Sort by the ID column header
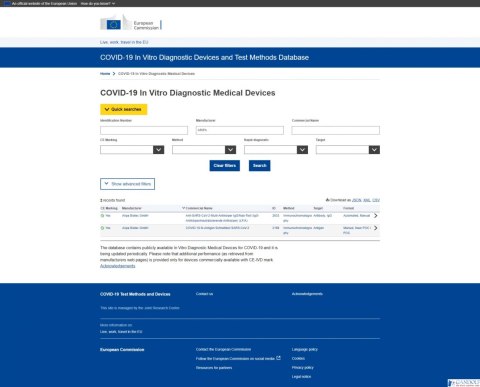This screenshot has width=480, height=387. [274, 208]
